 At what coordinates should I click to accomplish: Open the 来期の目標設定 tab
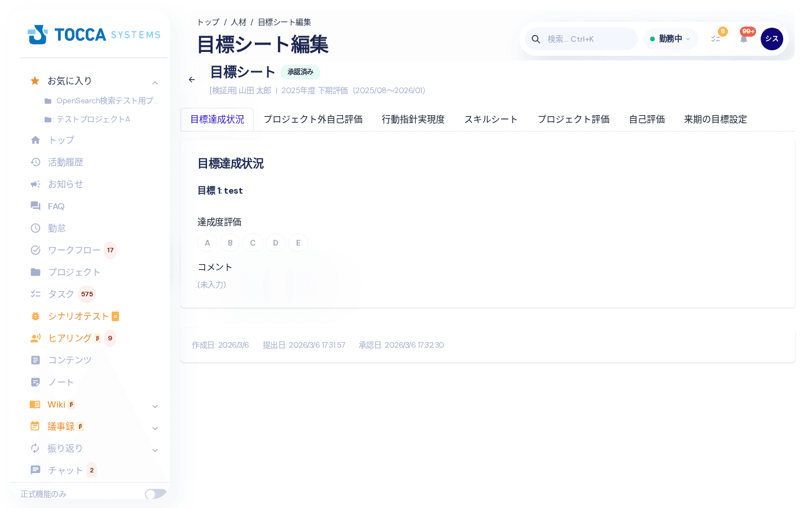(716, 119)
